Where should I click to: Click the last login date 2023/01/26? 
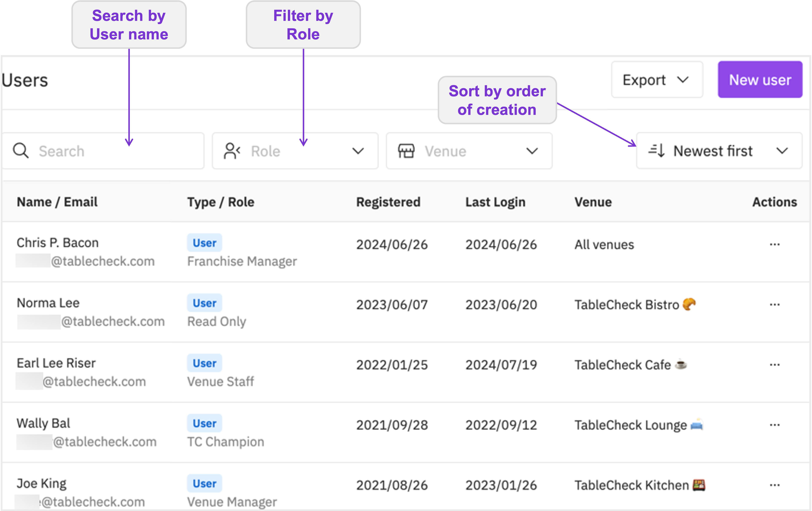tap(501, 485)
